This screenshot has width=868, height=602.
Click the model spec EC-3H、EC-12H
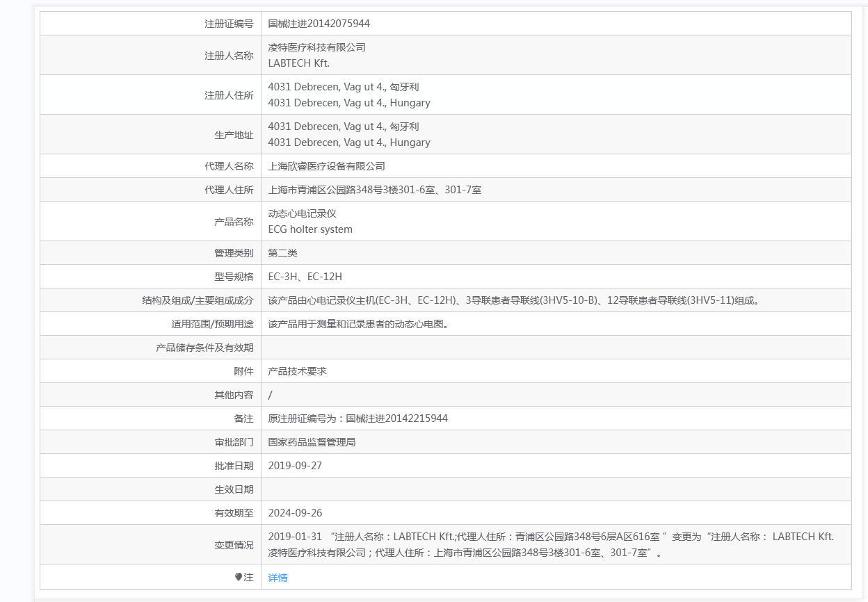point(305,277)
